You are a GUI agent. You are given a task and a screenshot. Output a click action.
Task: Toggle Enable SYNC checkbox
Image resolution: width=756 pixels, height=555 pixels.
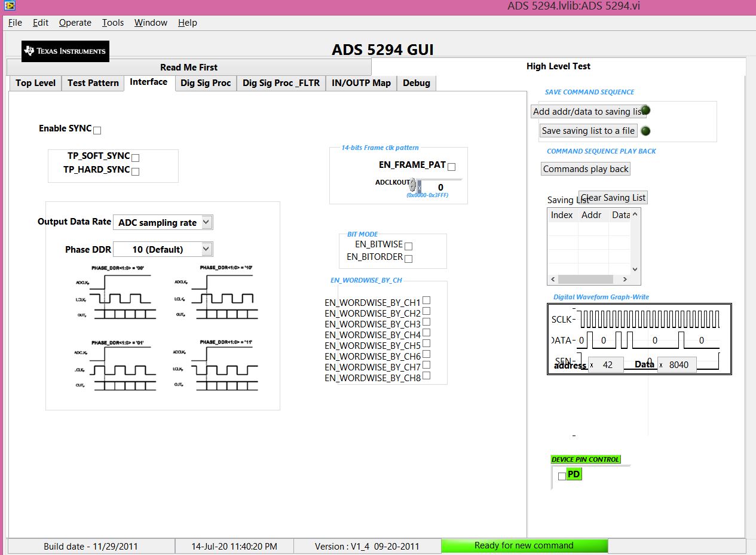pos(97,130)
